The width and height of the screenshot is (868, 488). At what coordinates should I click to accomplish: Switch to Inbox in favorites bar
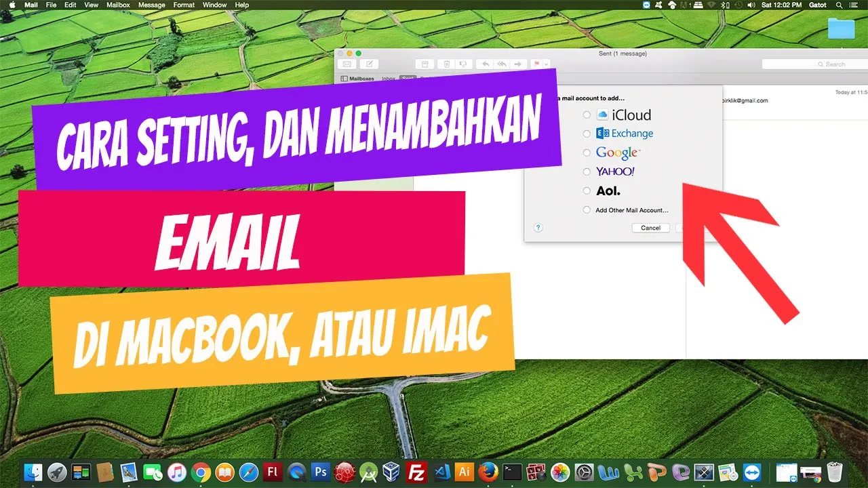pos(389,79)
